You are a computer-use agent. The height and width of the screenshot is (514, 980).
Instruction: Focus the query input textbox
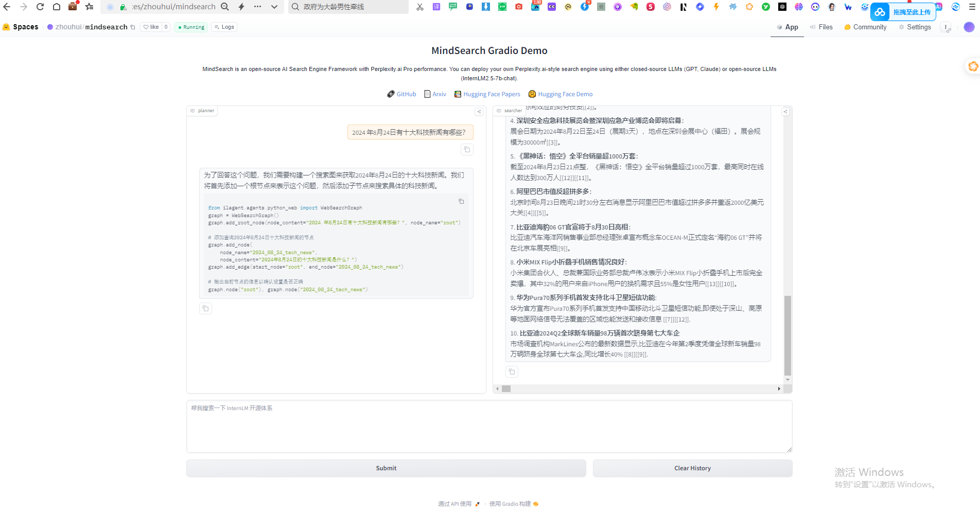click(489, 427)
